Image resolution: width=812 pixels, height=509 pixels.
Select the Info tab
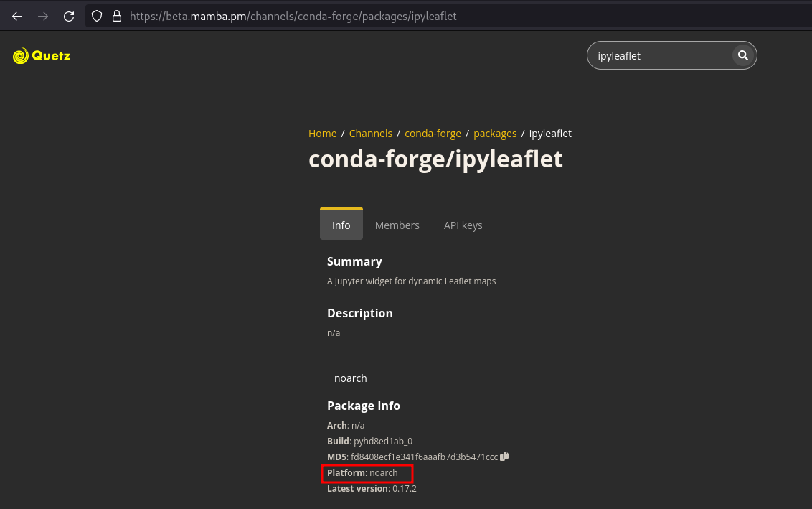pyautogui.click(x=341, y=224)
